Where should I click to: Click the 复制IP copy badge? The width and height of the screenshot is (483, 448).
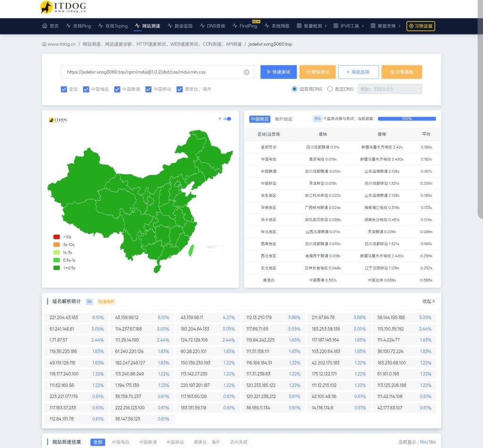106,301
